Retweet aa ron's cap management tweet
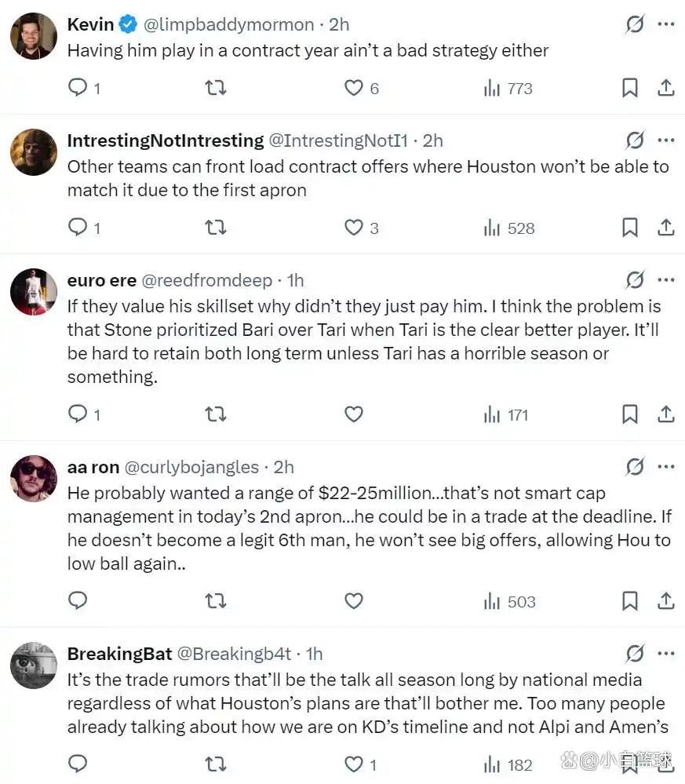 point(215,601)
